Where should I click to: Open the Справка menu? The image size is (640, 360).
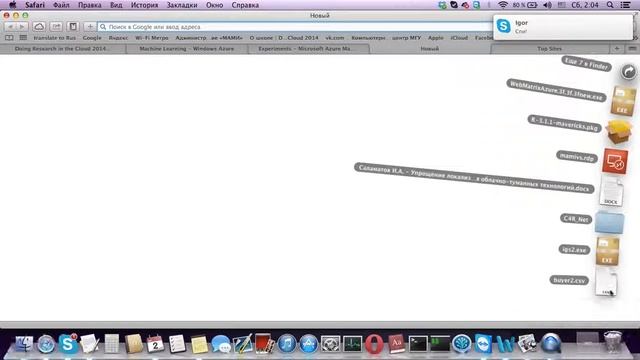click(245, 5)
